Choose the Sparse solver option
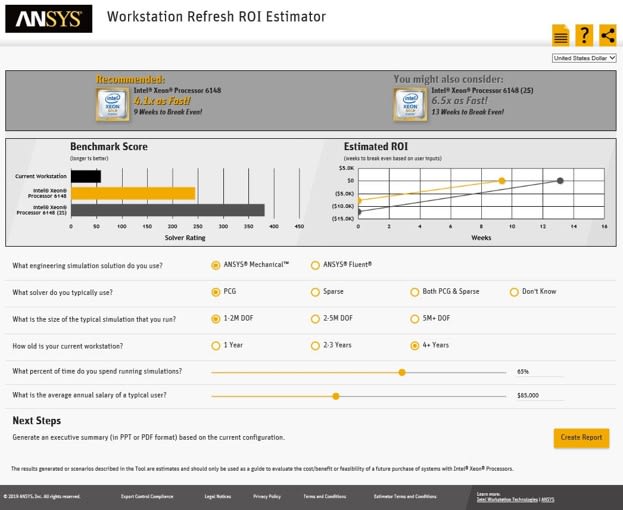623x510 pixels. coord(315,292)
